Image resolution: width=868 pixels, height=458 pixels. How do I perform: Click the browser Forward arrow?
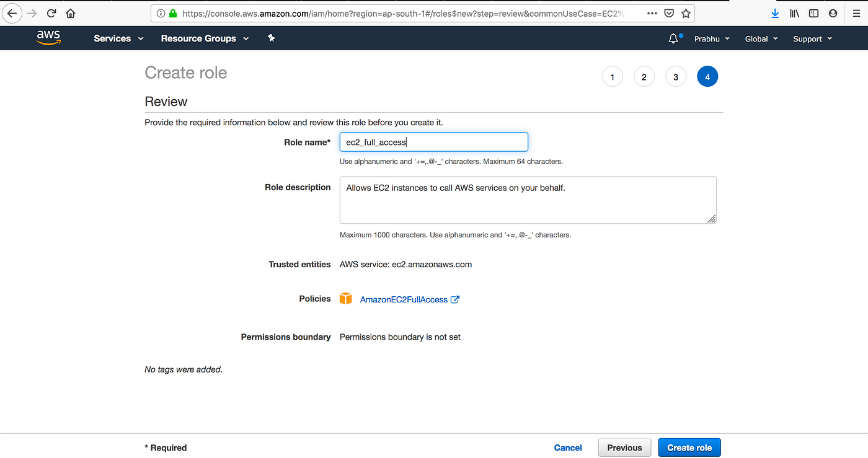click(32, 13)
